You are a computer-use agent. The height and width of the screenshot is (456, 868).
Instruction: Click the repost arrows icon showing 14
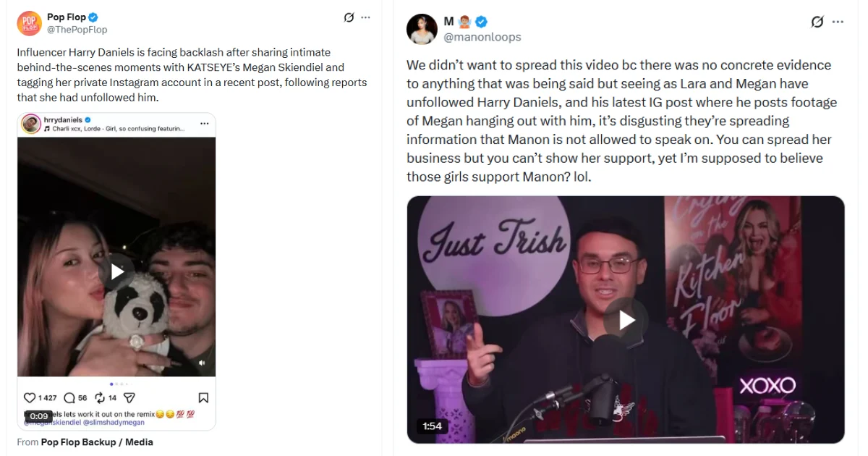101,397
